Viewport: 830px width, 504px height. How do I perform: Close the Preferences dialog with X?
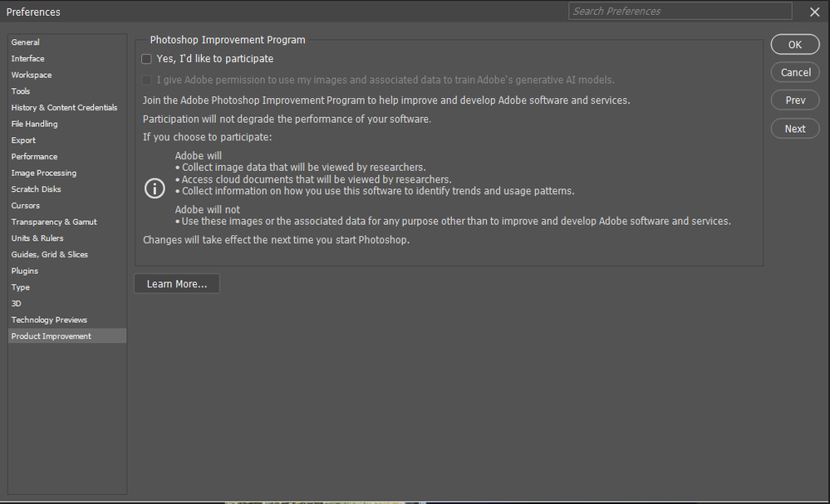(x=815, y=12)
